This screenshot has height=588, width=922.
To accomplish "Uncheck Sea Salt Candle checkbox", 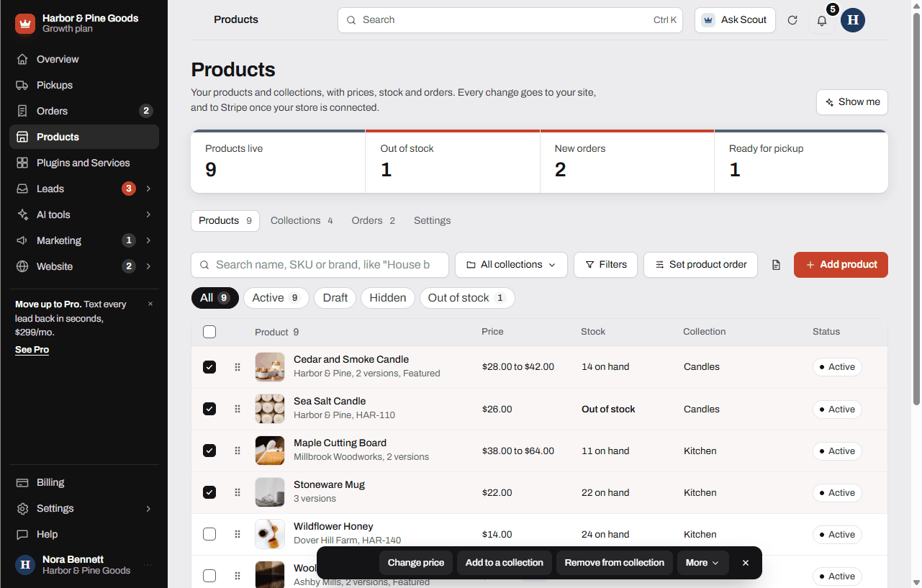I will [x=209, y=409].
